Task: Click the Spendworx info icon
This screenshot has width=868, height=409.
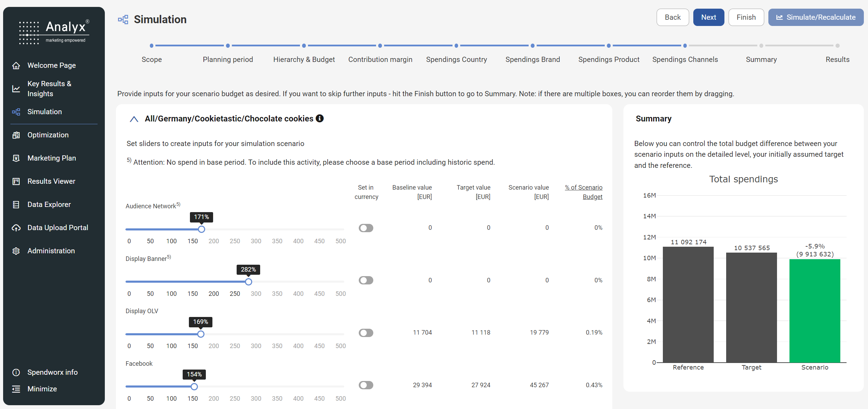Action: (x=16, y=372)
